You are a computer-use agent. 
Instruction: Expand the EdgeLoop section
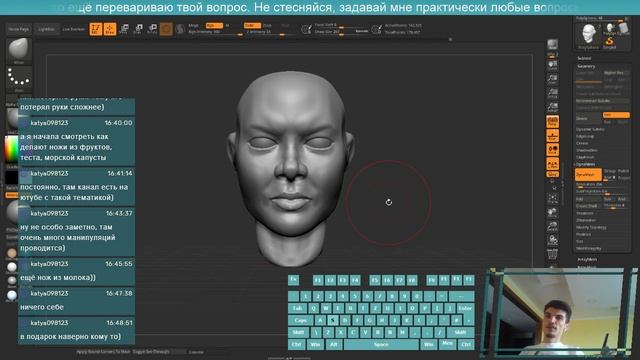click(x=585, y=136)
